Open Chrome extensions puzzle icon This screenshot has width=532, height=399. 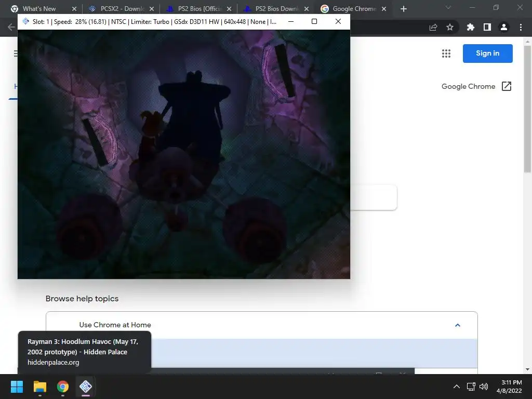[470, 27]
